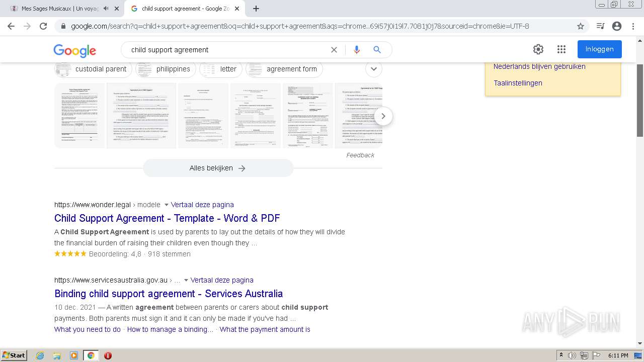Open How to manage a binding sitelink
This screenshot has width=644, height=362.
click(x=170, y=329)
